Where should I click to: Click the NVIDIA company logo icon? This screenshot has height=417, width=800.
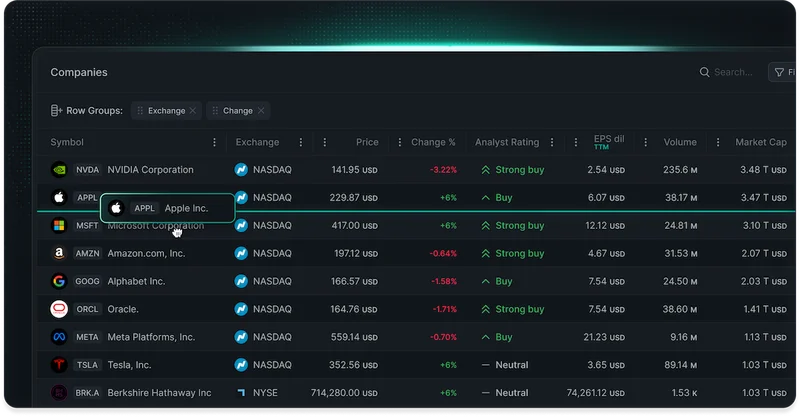coord(58,170)
